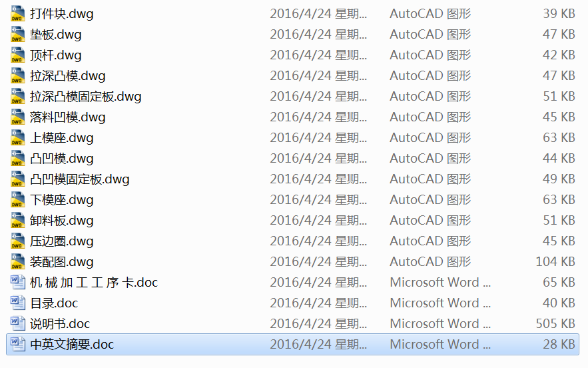Screen dimensions: 588x368
Task: Select file name 装配图.dwg
Action: [x=61, y=262]
